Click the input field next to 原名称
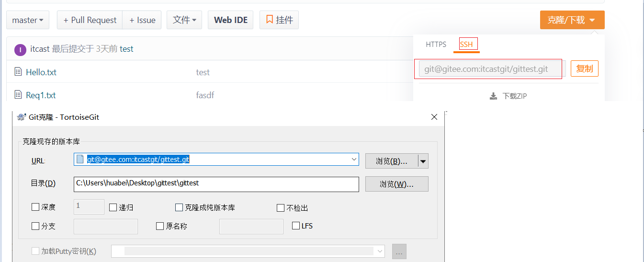Image resolution: width=644 pixels, height=262 pixels. pyautogui.click(x=251, y=227)
